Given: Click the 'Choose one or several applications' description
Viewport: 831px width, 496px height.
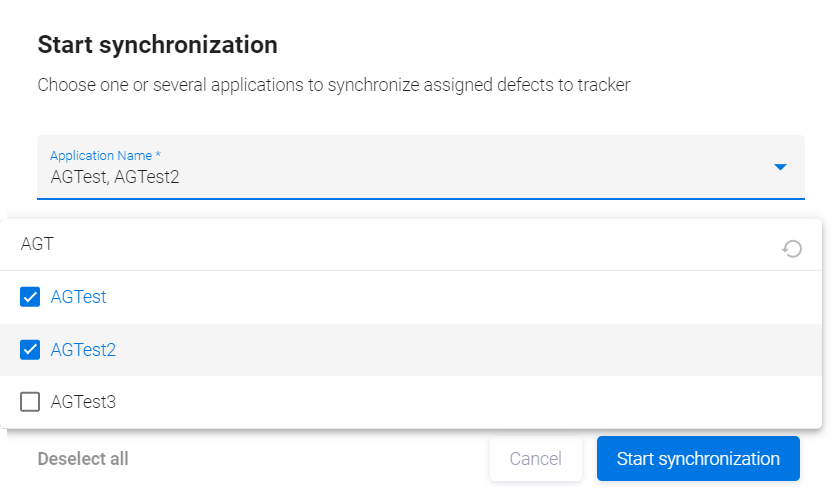Looking at the screenshot, I should coord(334,85).
